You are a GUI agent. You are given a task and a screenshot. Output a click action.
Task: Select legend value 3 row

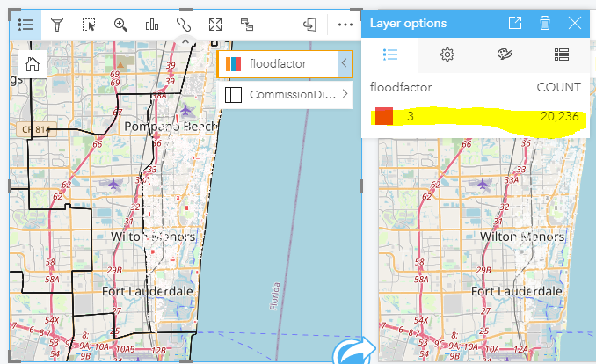475,116
